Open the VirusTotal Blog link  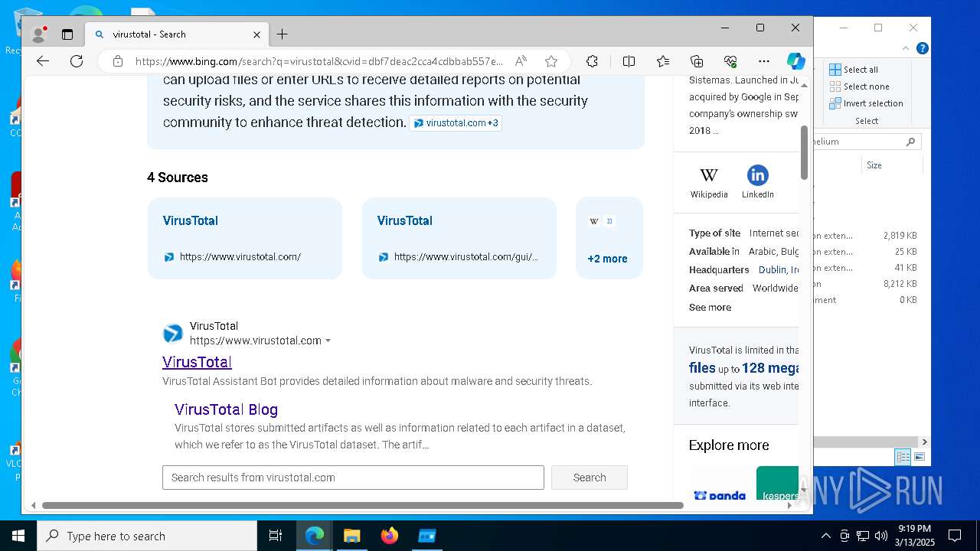pyautogui.click(x=226, y=409)
